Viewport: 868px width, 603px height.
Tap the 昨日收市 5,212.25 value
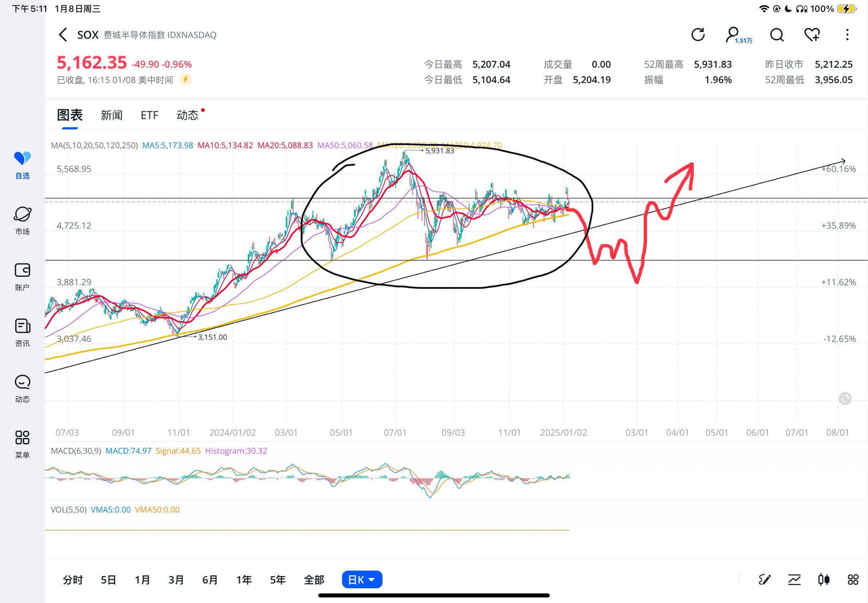pyautogui.click(x=833, y=64)
